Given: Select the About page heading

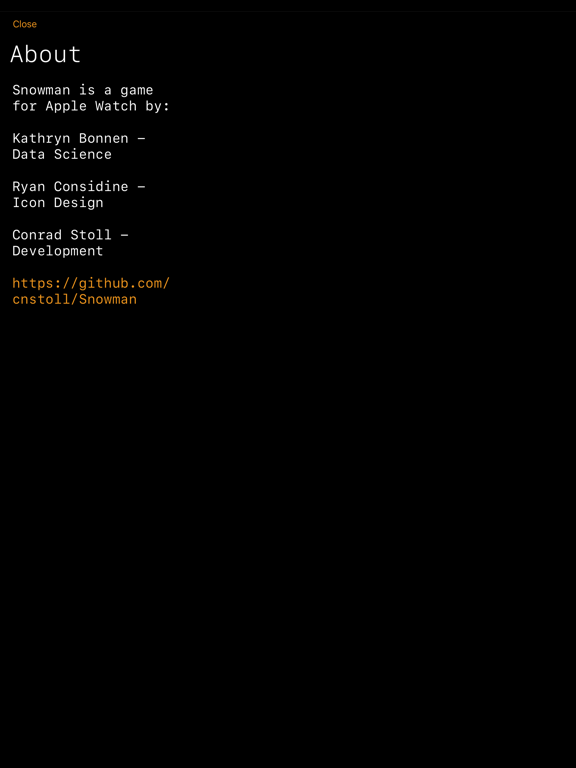Looking at the screenshot, I should [46, 54].
